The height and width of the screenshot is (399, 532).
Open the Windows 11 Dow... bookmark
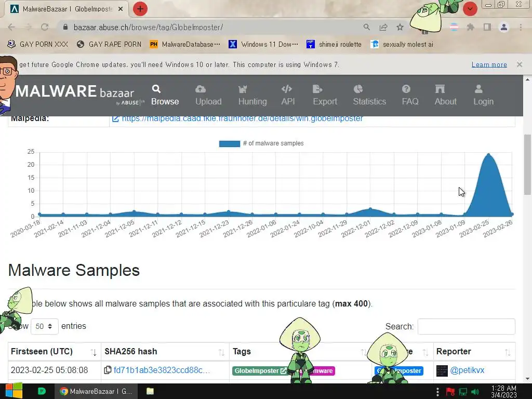coord(263,44)
